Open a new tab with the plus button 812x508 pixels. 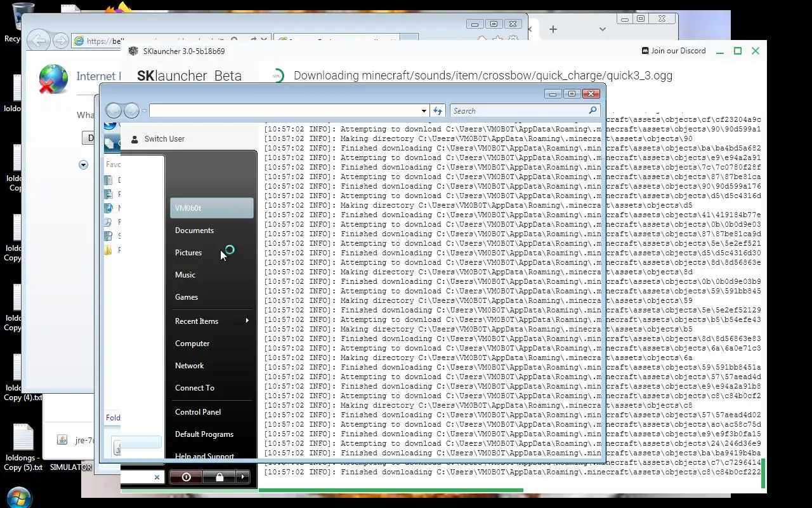pos(553,29)
